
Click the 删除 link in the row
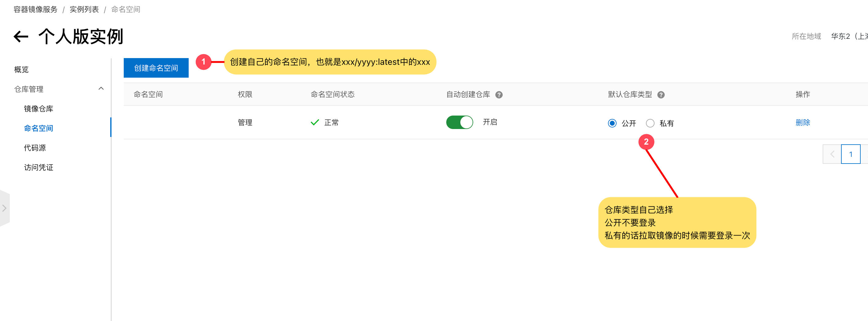click(803, 123)
